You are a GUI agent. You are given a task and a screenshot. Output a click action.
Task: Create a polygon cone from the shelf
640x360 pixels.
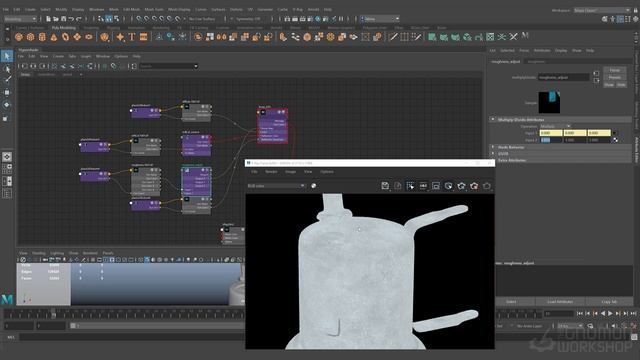(x=54, y=37)
